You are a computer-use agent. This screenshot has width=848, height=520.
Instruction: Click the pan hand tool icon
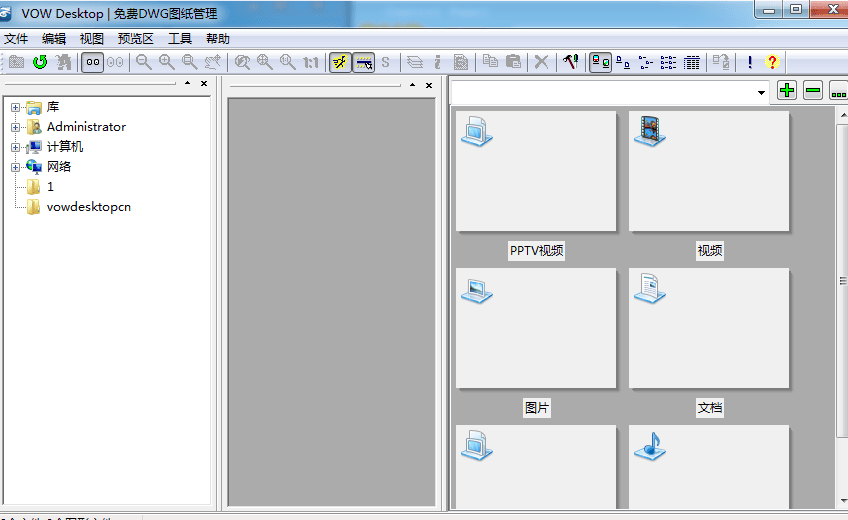click(213, 62)
